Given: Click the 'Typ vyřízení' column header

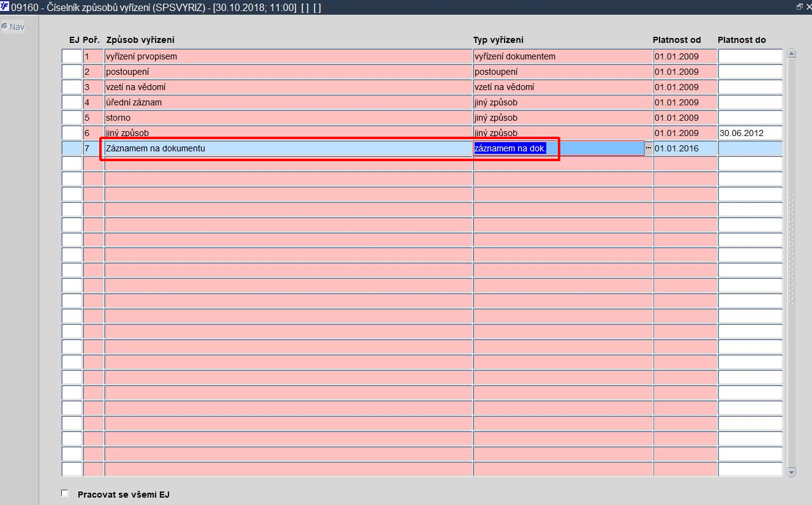Looking at the screenshot, I should [498, 40].
